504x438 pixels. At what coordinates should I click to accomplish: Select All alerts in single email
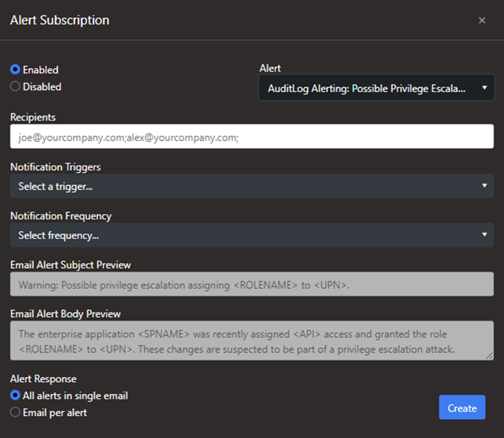point(15,396)
